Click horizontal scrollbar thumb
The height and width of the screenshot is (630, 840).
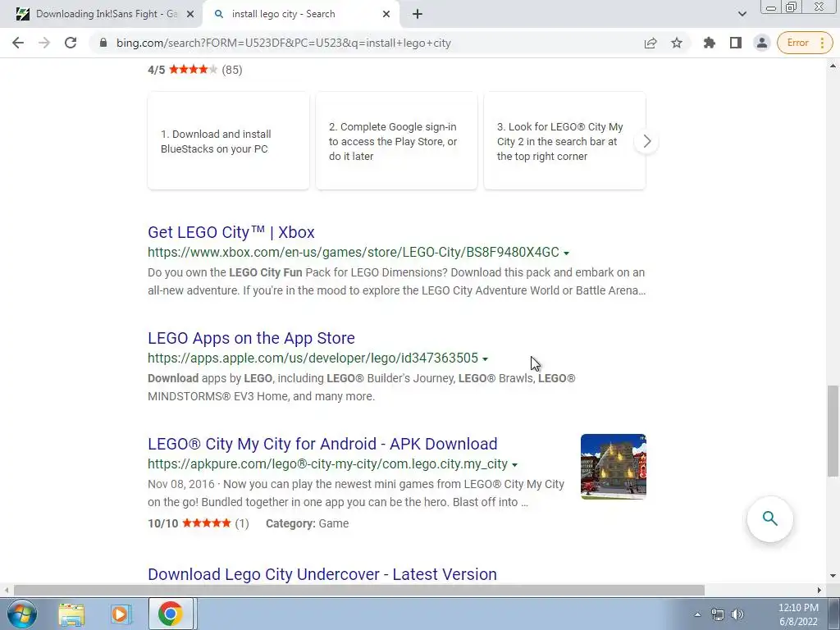click(x=359, y=590)
